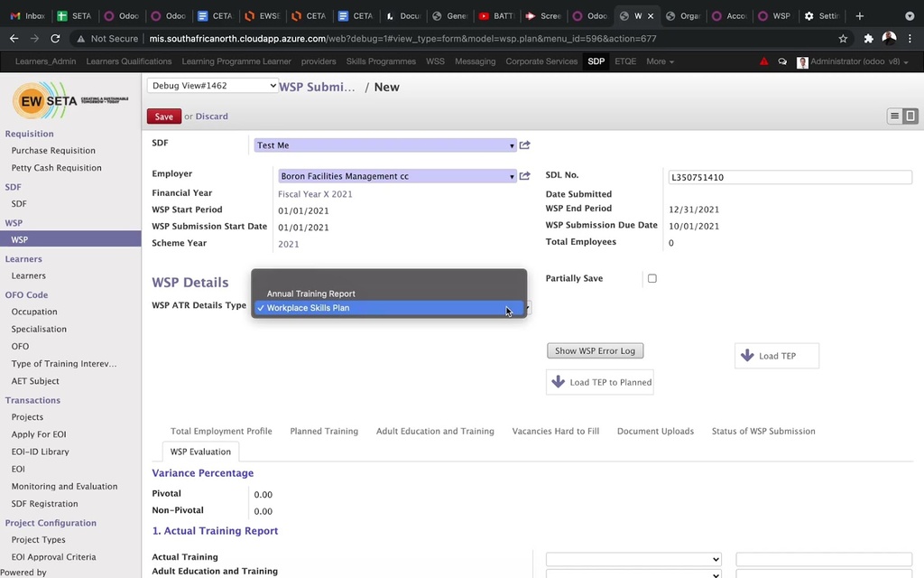Select Annual Training Report in open dropdown
Image resolution: width=924 pixels, height=578 pixels.
coord(310,293)
